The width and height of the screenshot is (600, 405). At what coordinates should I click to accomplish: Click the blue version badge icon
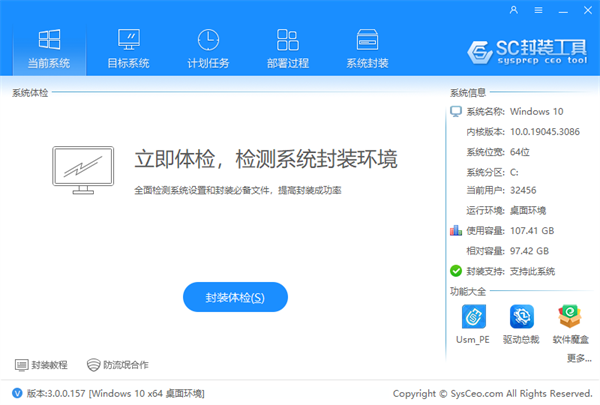pos(17,393)
